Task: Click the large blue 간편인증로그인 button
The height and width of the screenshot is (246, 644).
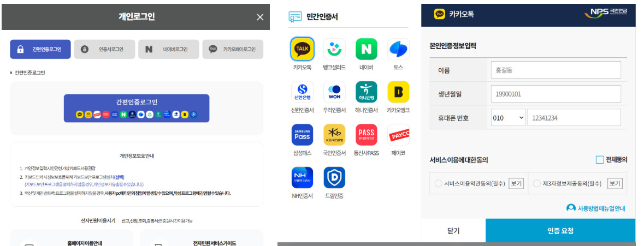Action: pyautogui.click(x=137, y=108)
